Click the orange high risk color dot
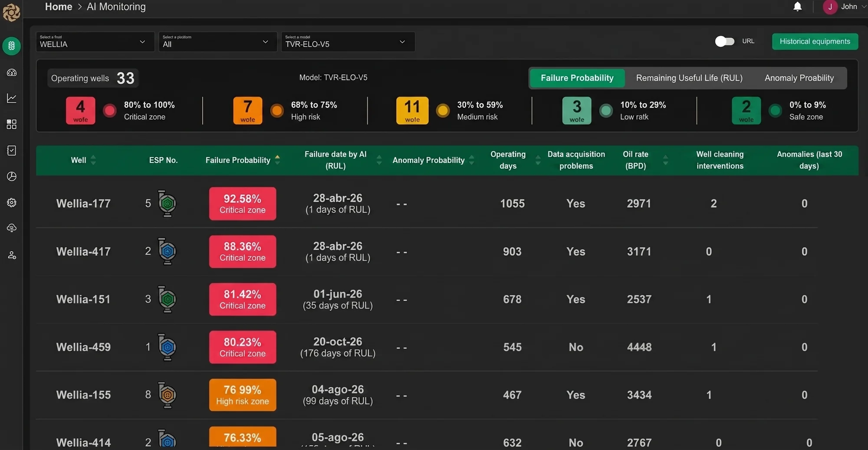Screen dimensions: 868x450 pos(277,111)
